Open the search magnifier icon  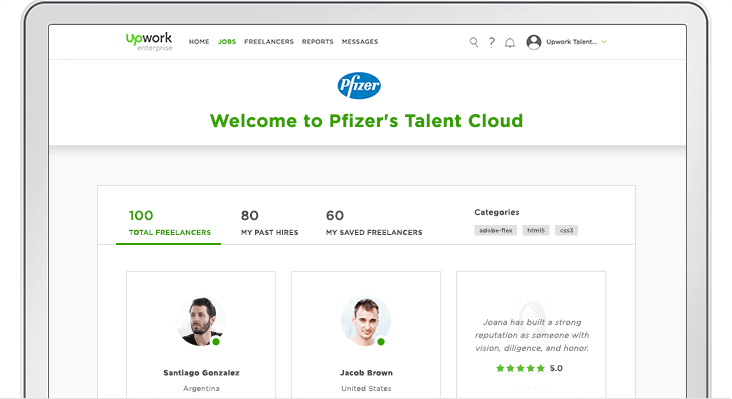pos(474,42)
